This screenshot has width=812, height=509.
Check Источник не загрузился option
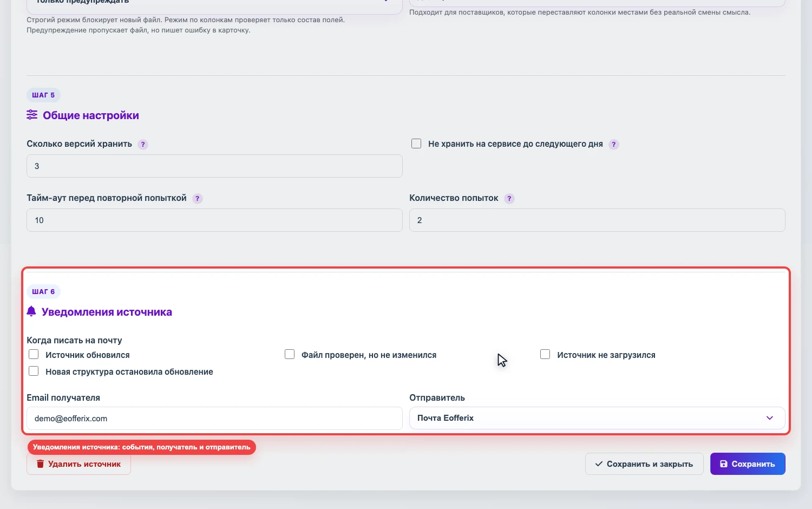[545, 354]
